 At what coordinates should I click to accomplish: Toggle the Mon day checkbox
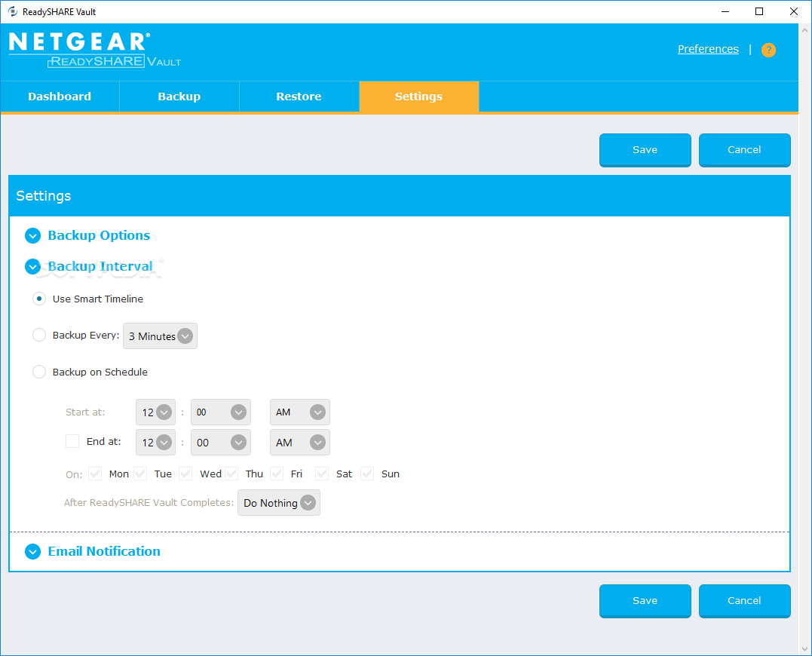click(95, 474)
